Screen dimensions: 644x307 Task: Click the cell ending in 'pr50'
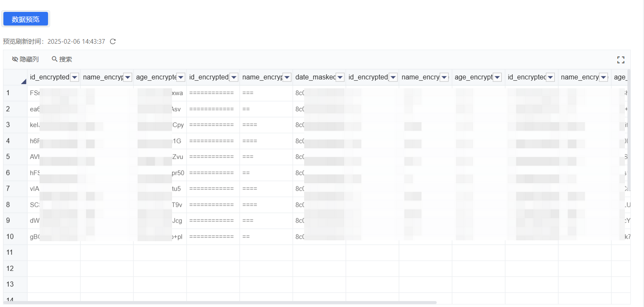tap(160, 173)
